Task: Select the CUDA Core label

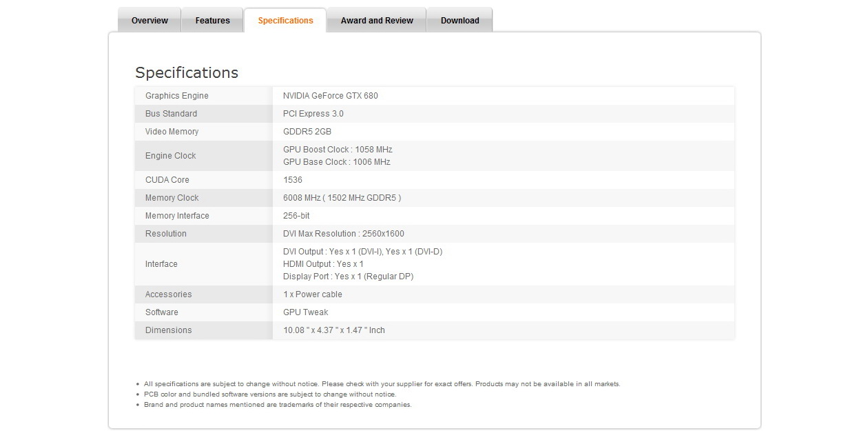Action: coord(167,180)
